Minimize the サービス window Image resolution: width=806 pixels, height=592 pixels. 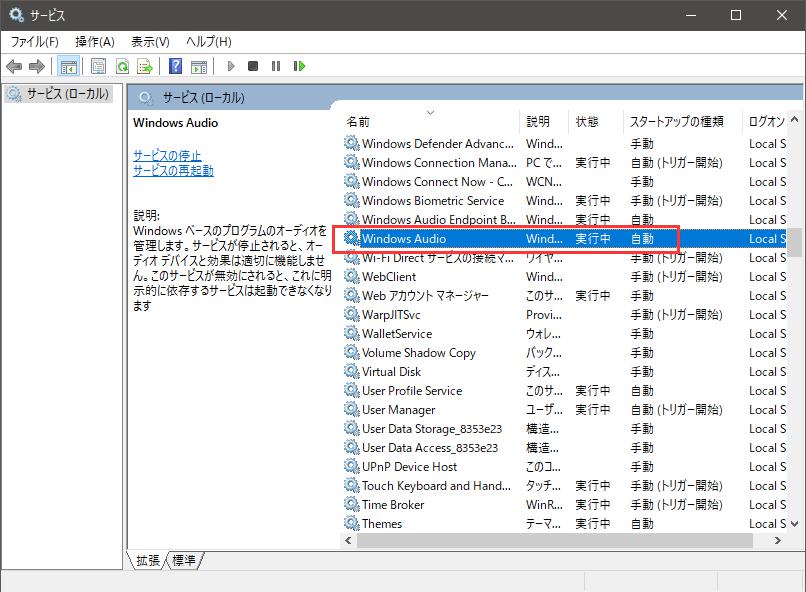click(x=691, y=15)
